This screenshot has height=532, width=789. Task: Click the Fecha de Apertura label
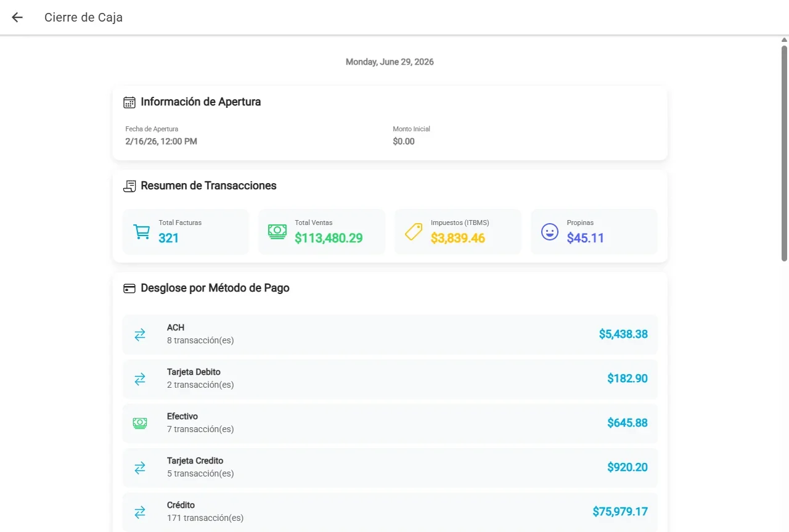152,129
